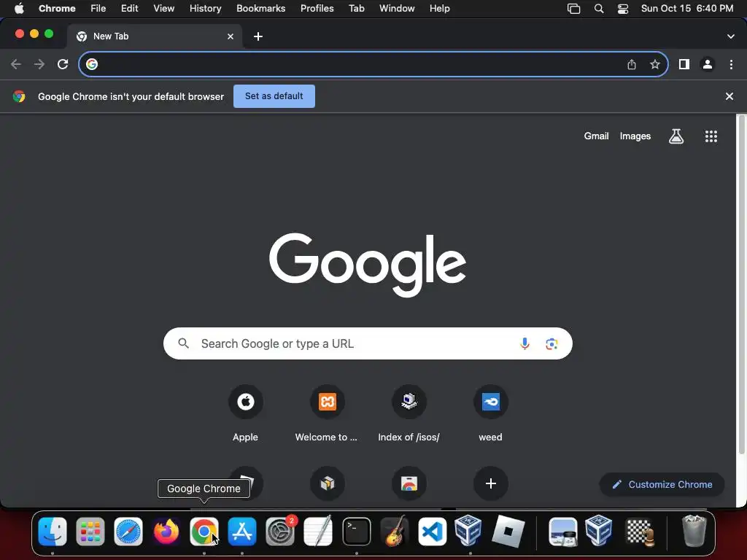This screenshot has width=747, height=560.
Task: Launch Firefox from the Dock
Action: 166,531
